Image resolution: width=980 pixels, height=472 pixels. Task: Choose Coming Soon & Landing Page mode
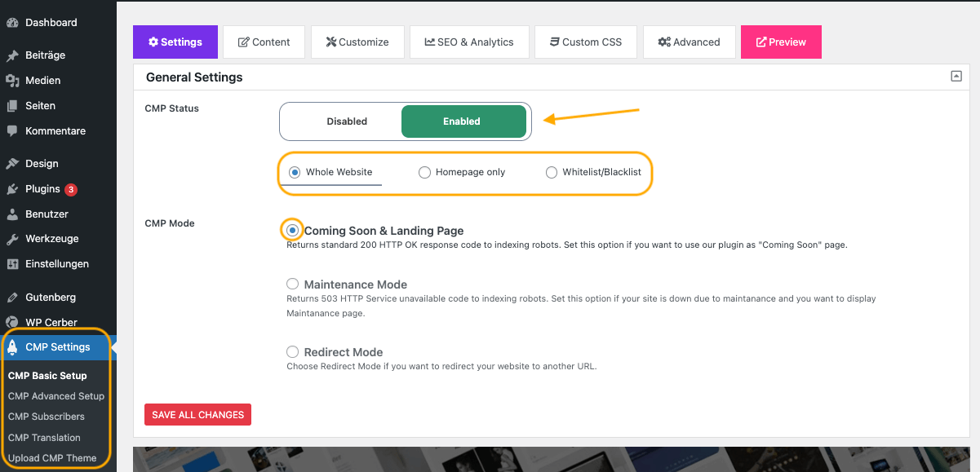click(293, 231)
